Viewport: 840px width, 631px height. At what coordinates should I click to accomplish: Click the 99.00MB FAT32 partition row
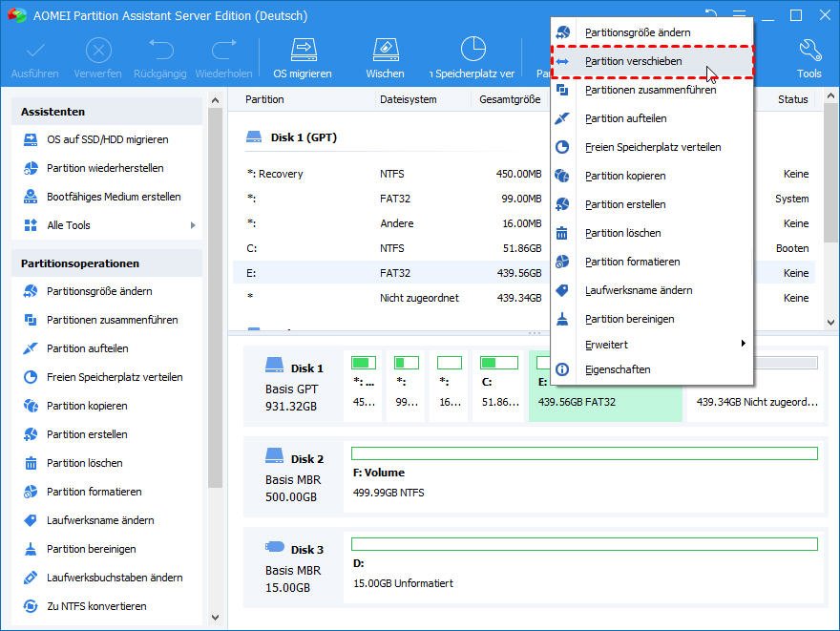(393, 199)
